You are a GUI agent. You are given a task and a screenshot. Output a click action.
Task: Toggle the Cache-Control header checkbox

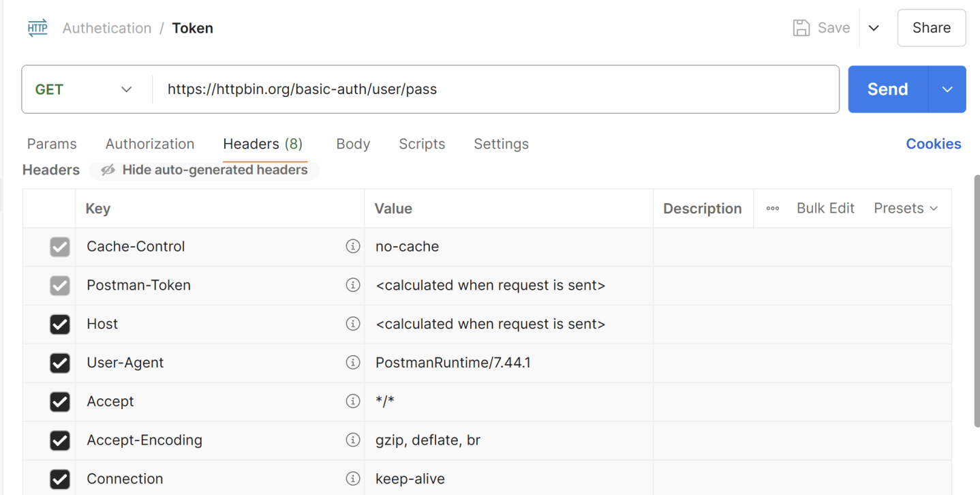[x=60, y=247]
